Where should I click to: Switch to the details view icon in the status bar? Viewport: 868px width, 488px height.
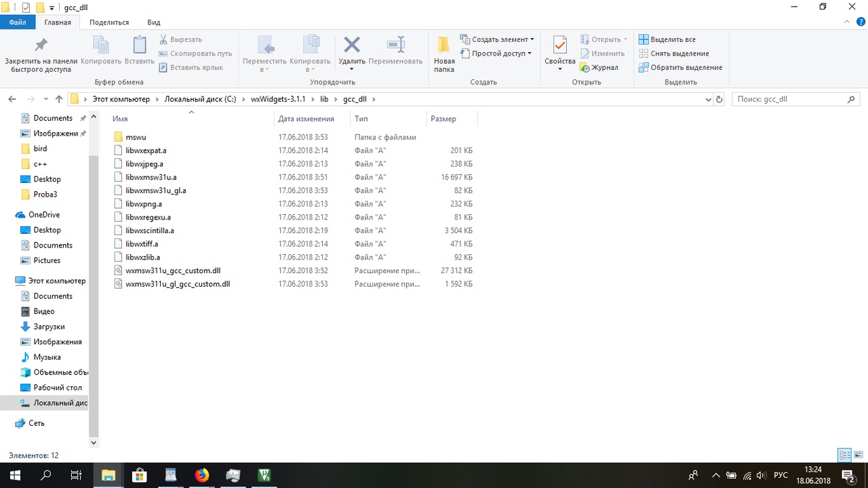tap(844, 455)
